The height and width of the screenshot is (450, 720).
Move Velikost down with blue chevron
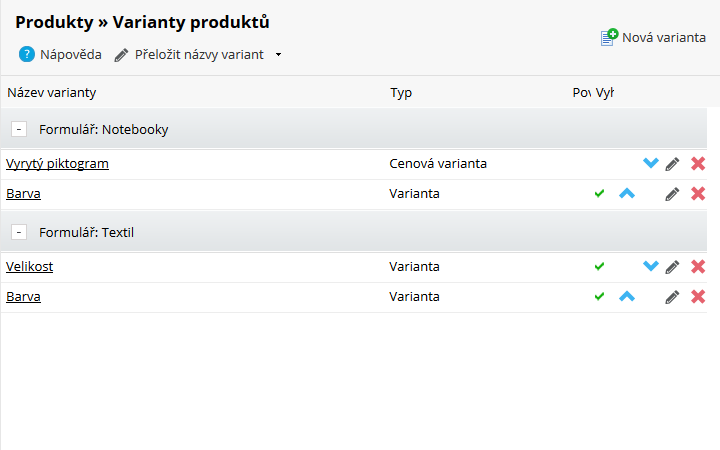click(651, 266)
